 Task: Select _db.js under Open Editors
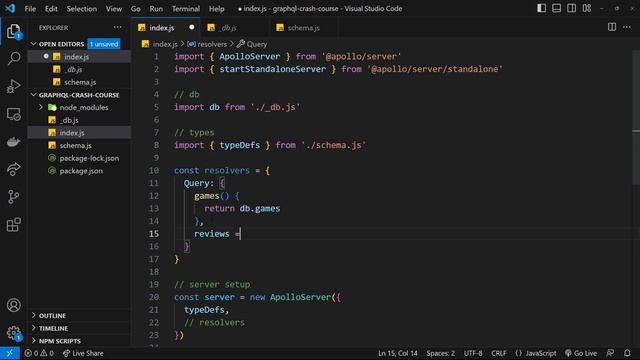point(79,69)
